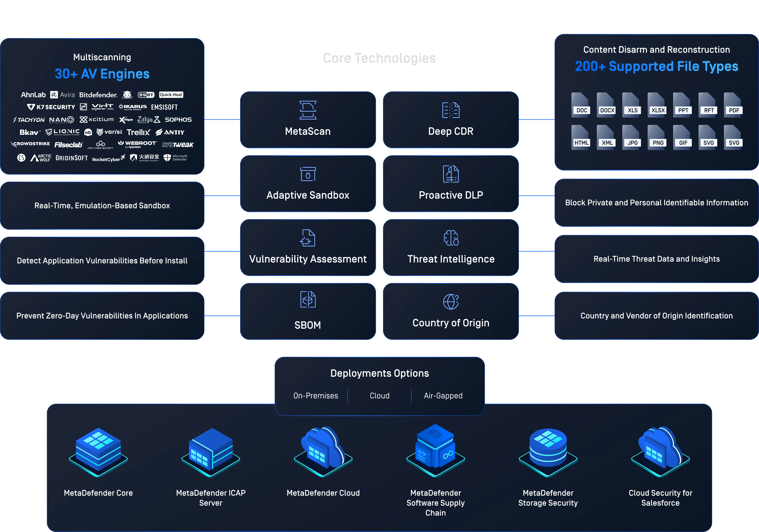759x532 pixels.
Task: Select the Air-Gapped deployment option
Action: pos(443,396)
